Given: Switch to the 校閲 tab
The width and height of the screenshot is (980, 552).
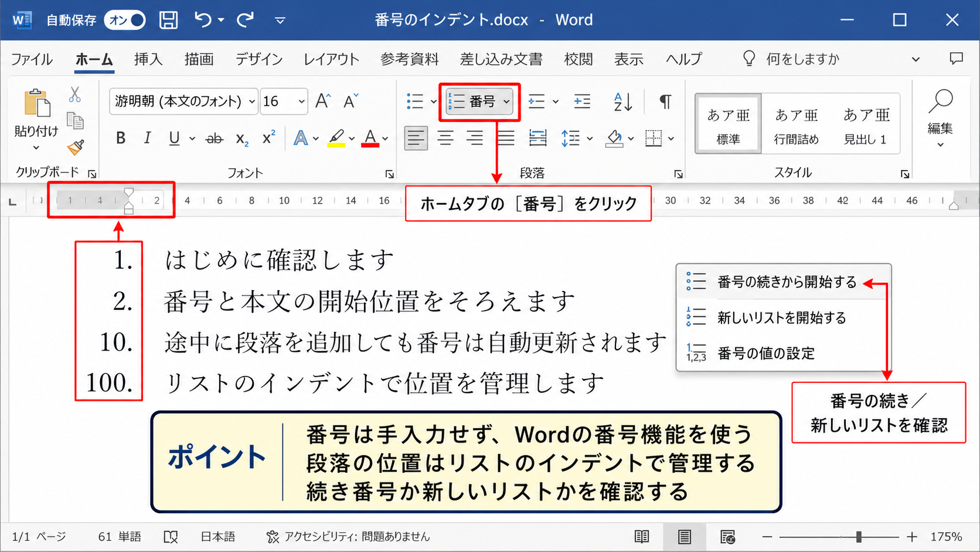Looking at the screenshot, I should coord(579,59).
